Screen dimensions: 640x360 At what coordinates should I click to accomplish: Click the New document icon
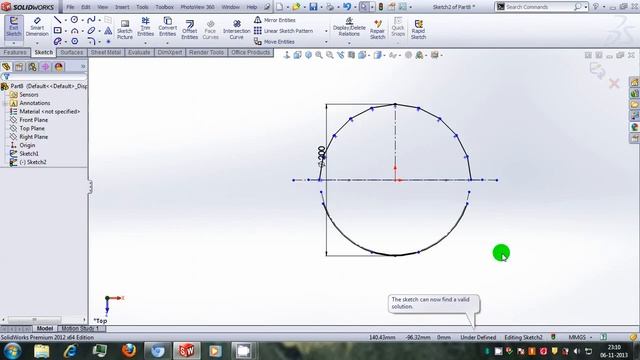point(279,7)
